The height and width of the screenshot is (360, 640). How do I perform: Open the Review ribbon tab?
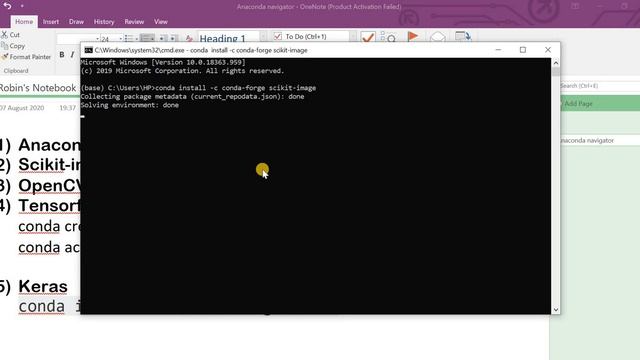134,22
